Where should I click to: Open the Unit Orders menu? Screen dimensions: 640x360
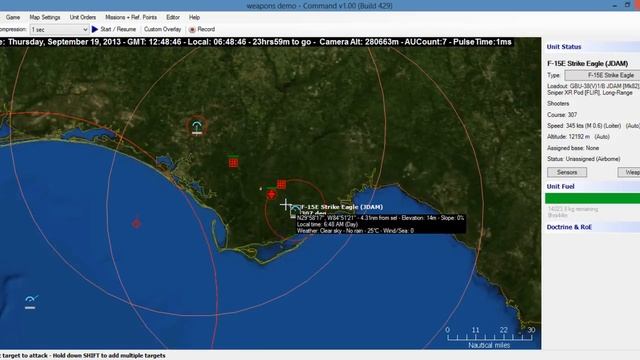[x=83, y=18]
